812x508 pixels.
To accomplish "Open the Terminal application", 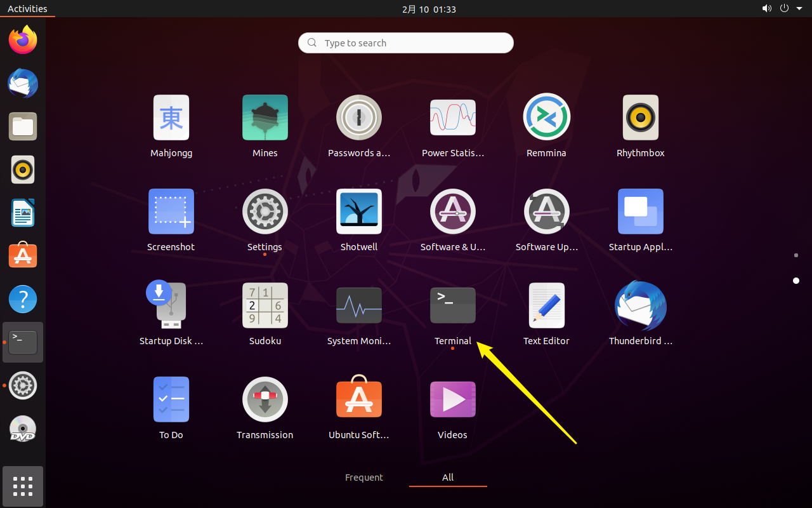I will [452, 305].
